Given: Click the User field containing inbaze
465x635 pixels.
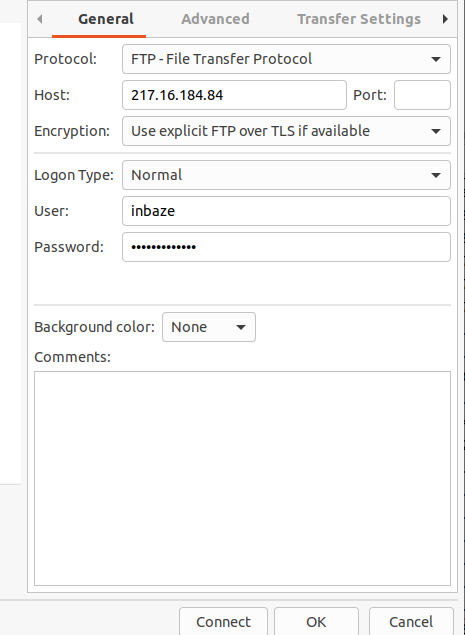Looking at the screenshot, I should point(286,211).
